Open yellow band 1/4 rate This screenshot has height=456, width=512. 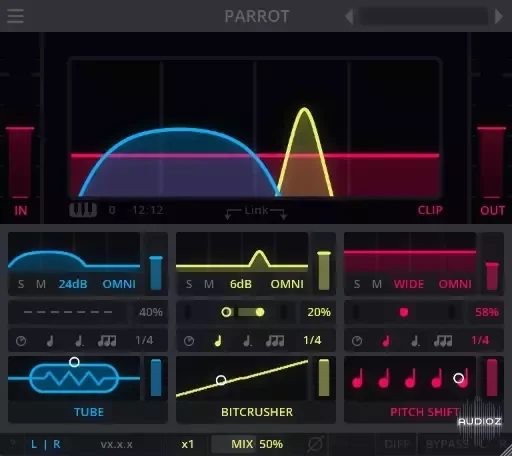312,340
